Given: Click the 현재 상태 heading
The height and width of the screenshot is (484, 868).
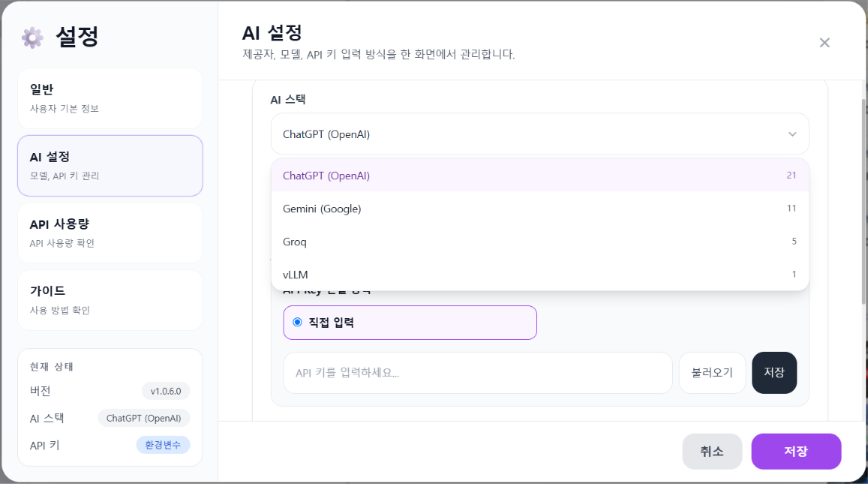Looking at the screenshot, I should coord(52,367).
